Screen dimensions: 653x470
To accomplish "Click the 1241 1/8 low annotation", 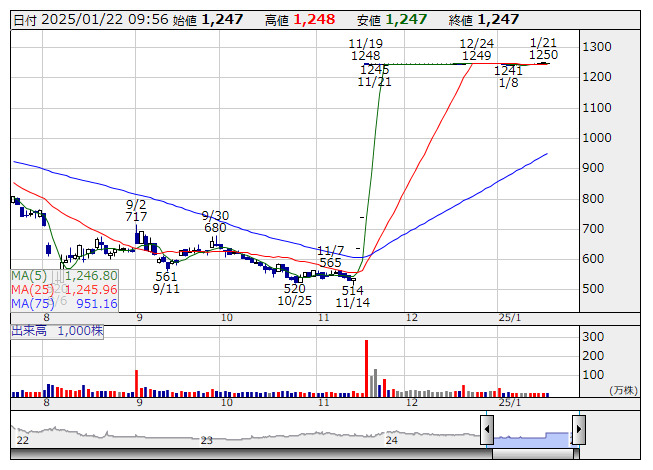I will pyautogui.click(x=508, y=77).
